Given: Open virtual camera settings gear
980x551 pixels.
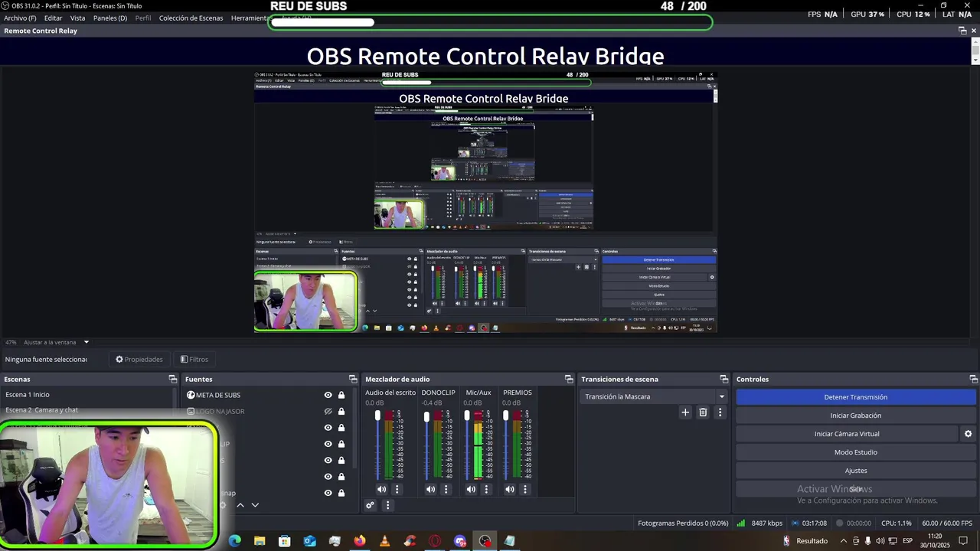Looking at the screenshot, I should point(968,434).
